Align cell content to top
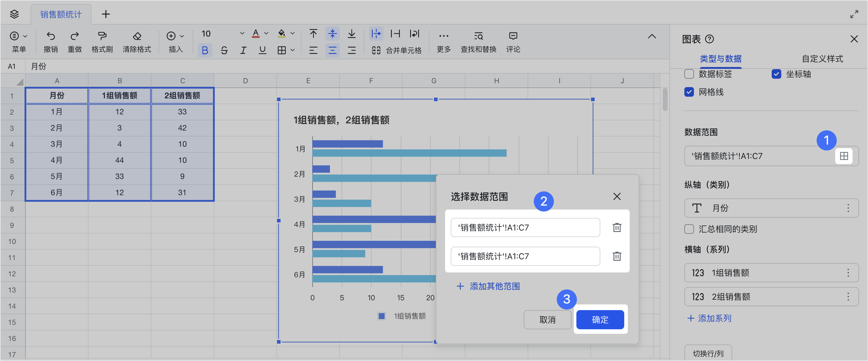868x361 pixels. pyautogui.click(x=313, y=33)
